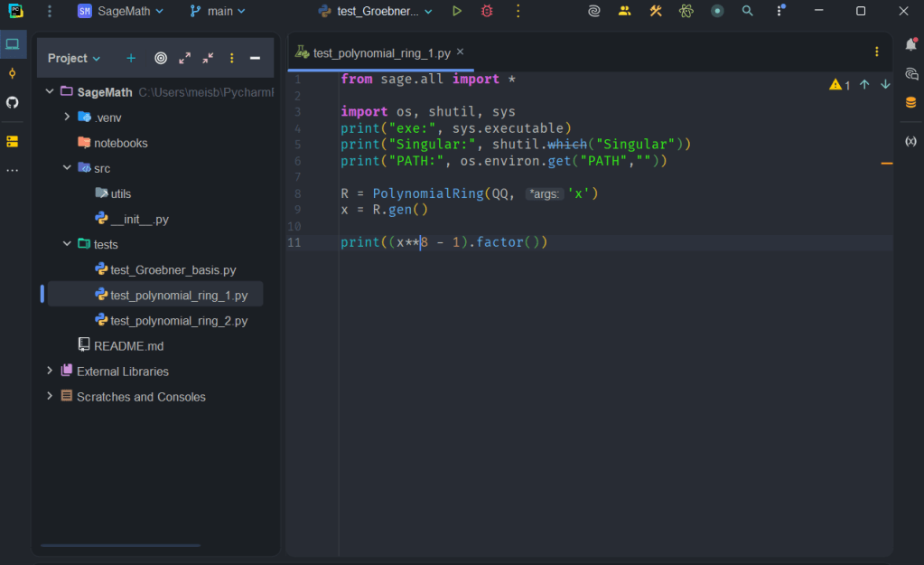The image size is (924, 565).
Task: Run the script with the green play button
Action: pyautogui.click(x=457, y=11)
